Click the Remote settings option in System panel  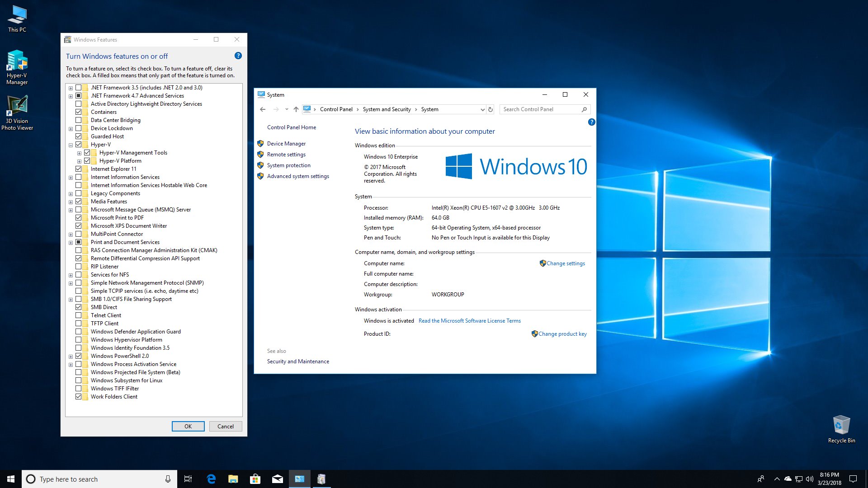coord(286,155)
